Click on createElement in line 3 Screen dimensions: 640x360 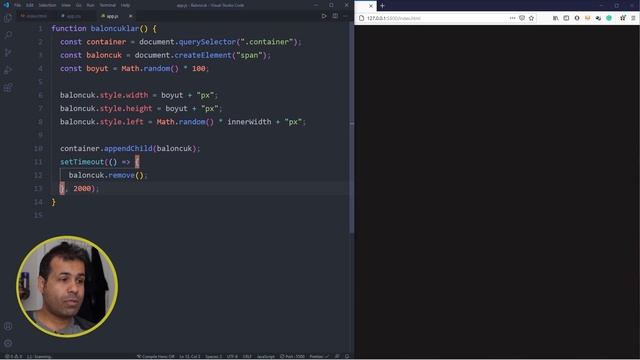[x=203, y=55]
